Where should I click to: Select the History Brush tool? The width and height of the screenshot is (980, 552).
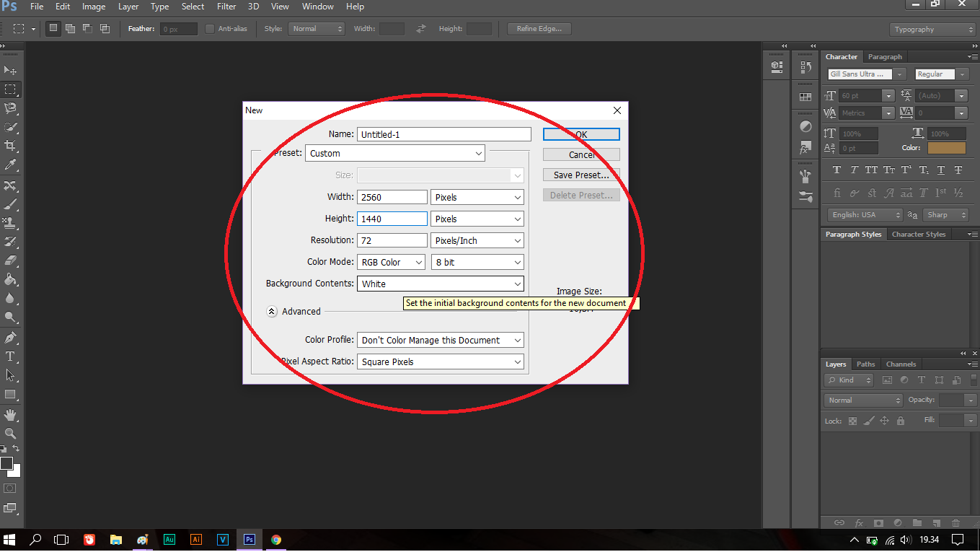[10, 242]
